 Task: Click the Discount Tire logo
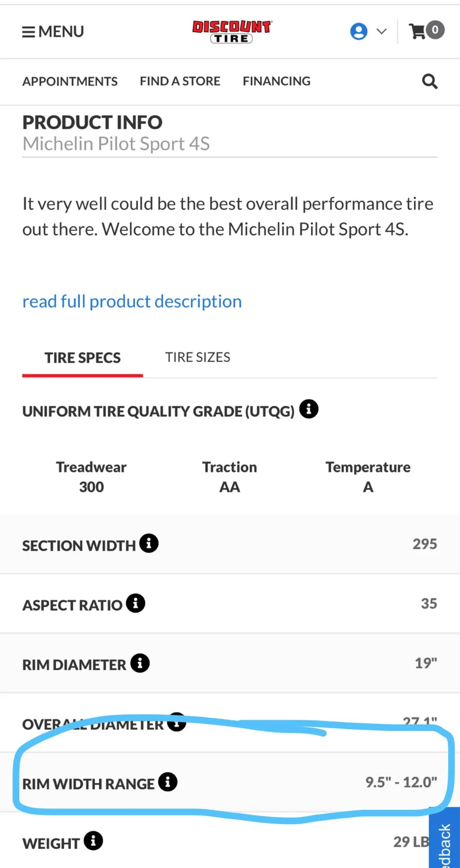click(x=232, y=31)
